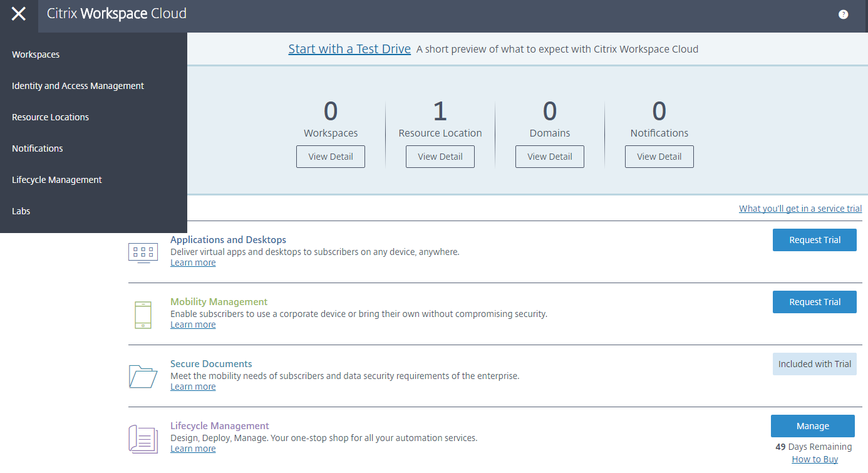
Task: Click the Lifecycle Management book icon
Action: (143, 439)
